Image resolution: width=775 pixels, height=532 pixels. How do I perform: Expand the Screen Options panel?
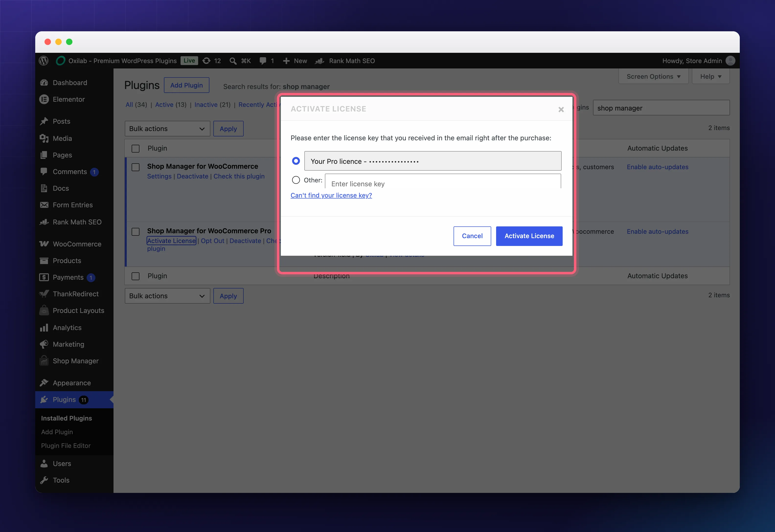coord(653,76)
